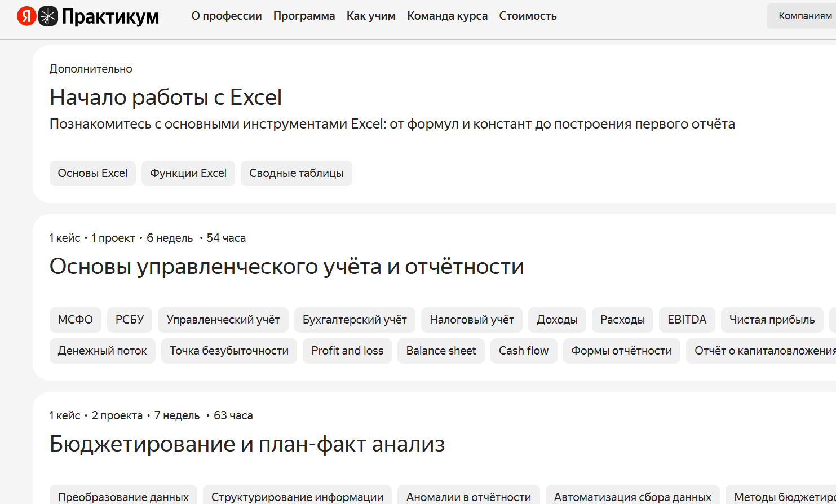Click the 'Начало работы с Excel' heading
The width and height of the screenshot is (836, 504).
pos(166,97)
